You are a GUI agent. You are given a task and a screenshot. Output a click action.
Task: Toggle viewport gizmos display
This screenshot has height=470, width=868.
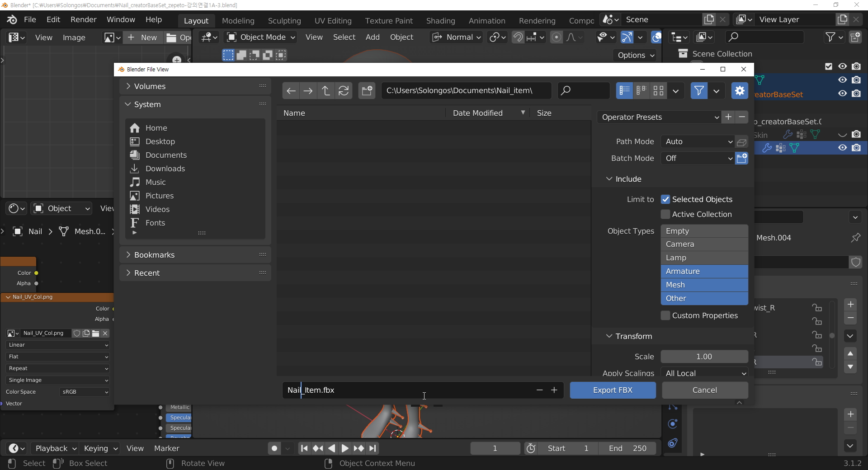pos(627,38)
